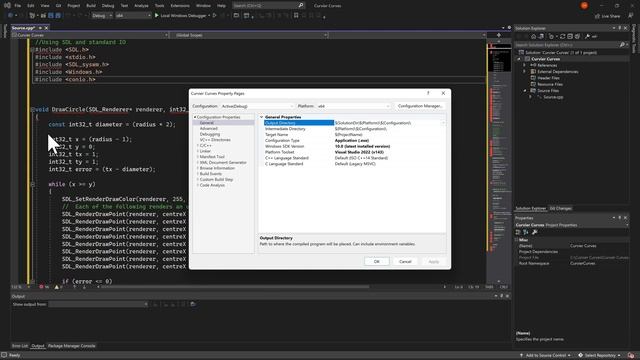Click the word wrap icon in the Output toolbar
The width and height of the screenshot is (640, 360).
click(193, 304)
